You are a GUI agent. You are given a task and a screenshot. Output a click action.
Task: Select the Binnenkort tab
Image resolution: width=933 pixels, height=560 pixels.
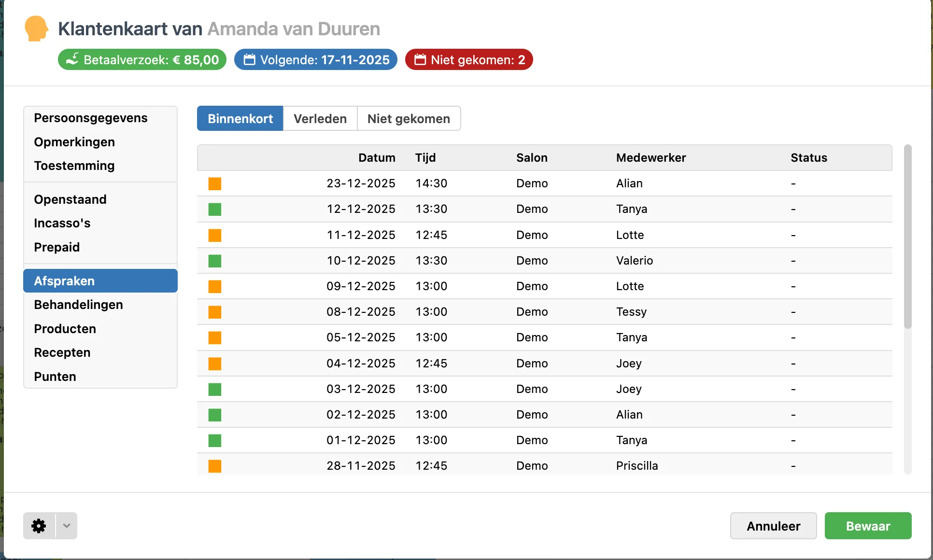(240, 119)
